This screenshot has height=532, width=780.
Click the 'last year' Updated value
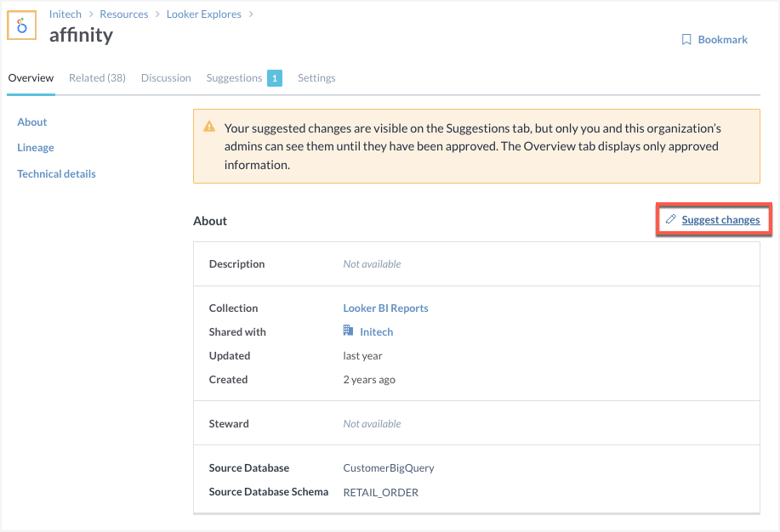[x=362, y=356]
